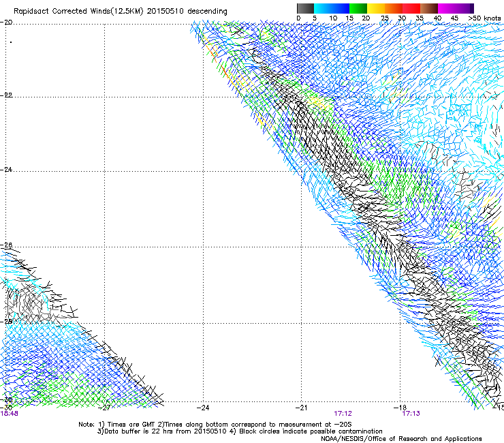
Task: Pick the brown 35-40 knots legend swatch
Action: pos(429,8)
